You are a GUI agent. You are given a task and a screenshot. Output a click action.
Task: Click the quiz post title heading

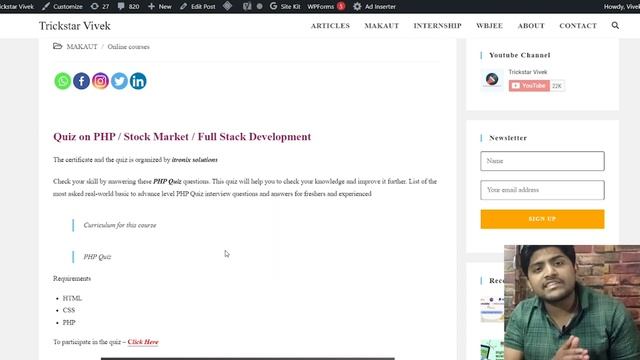(x=182, y=137)
